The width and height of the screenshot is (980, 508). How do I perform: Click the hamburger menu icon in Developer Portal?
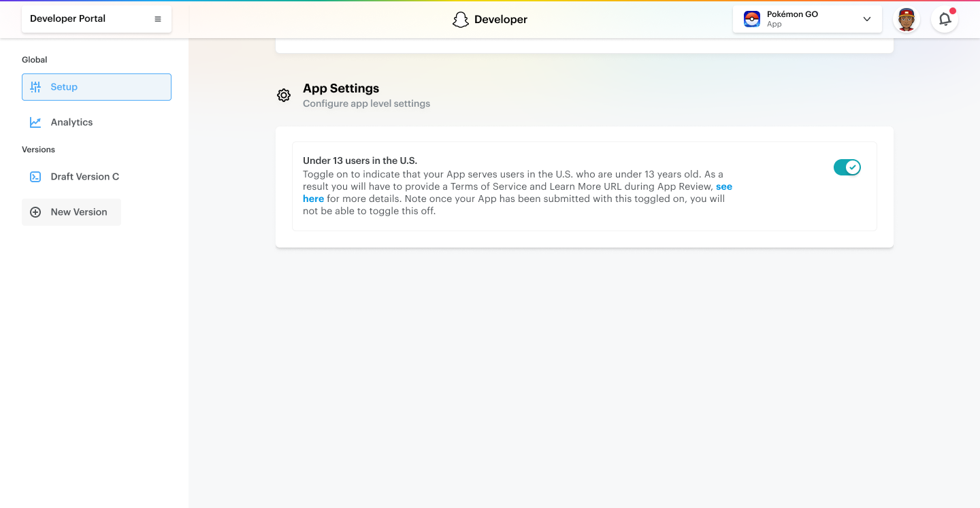[158, 19]
